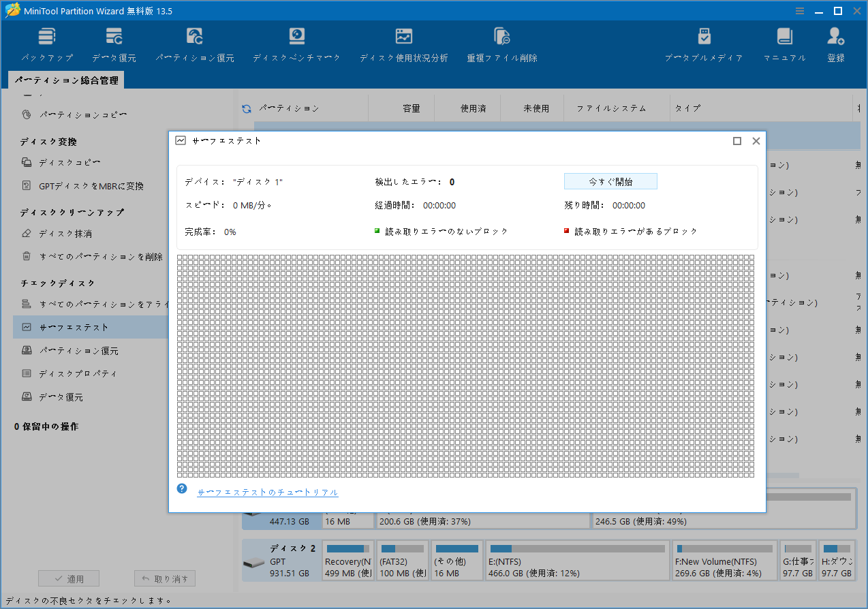The height and width of the screenshot is (609, 868).
Task: Click the 適用 (Apply) button
Action: 68,578
